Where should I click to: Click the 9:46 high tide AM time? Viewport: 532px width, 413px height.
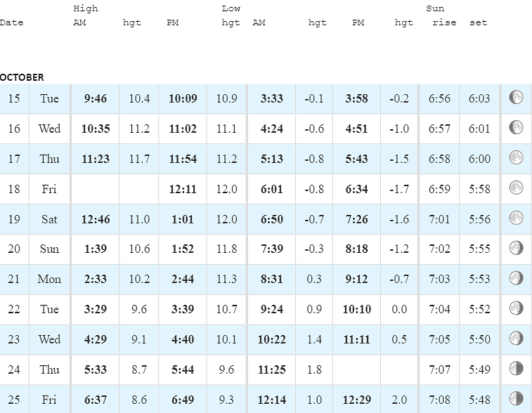click(x=95, y=98)
